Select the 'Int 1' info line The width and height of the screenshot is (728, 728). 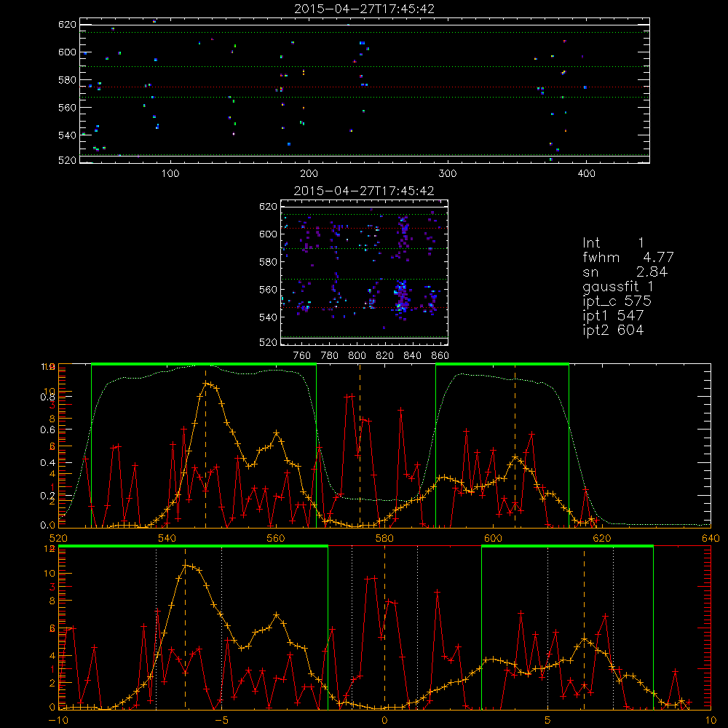tap(613, 243)
